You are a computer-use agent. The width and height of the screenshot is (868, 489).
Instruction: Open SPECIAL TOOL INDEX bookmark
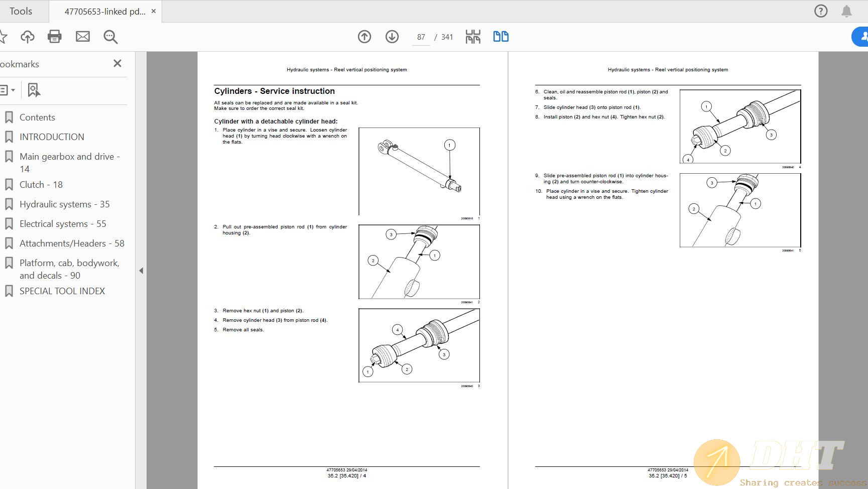(62, 291)
